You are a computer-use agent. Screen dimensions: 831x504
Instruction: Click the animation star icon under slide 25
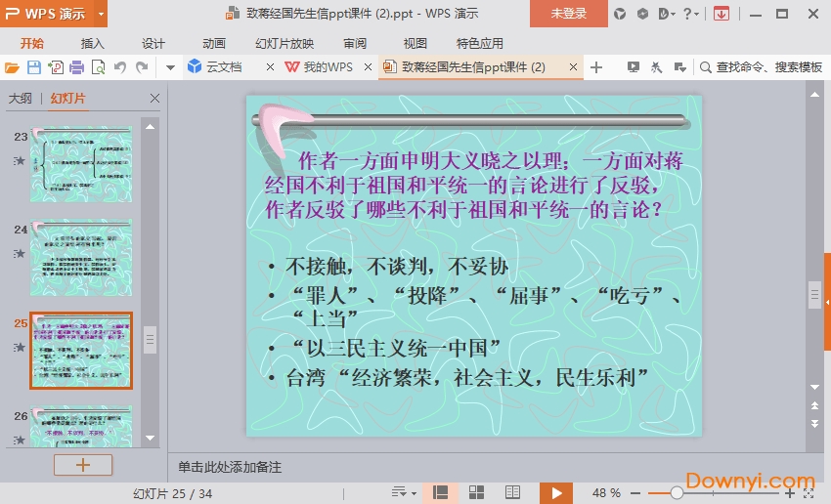(20, 348)
